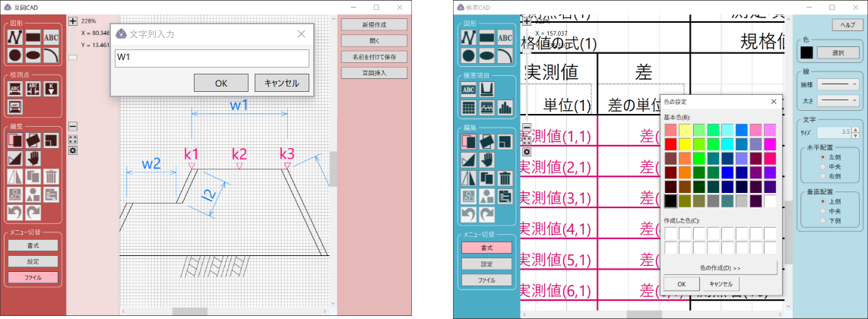Viewport: 868px width, 319px height.
Task: Click the 名前を付けて保存 button
Action: coord(374,56)
